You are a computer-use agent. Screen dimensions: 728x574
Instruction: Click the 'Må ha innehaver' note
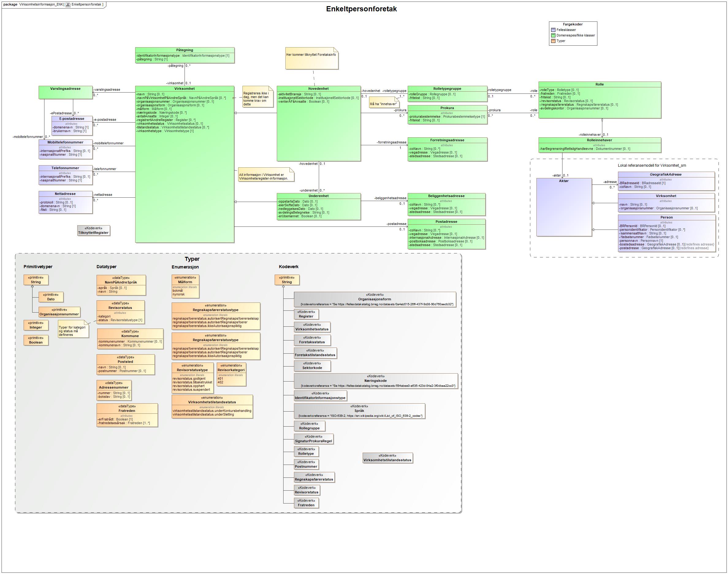point(383,102)
